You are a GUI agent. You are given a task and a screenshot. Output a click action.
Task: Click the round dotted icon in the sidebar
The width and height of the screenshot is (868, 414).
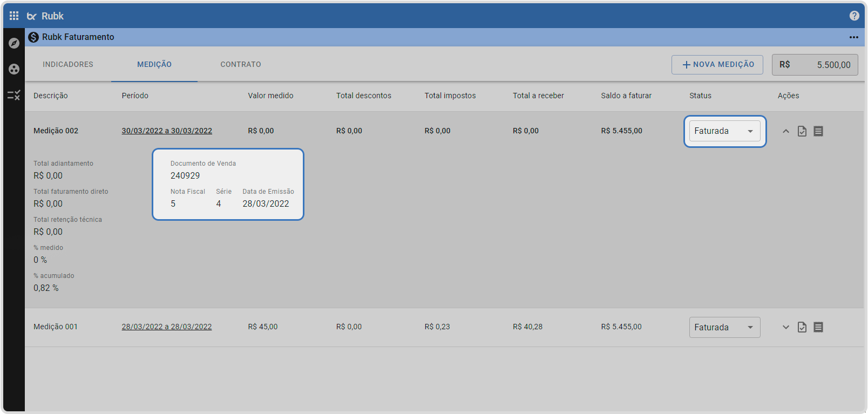(x=14, y=69)
